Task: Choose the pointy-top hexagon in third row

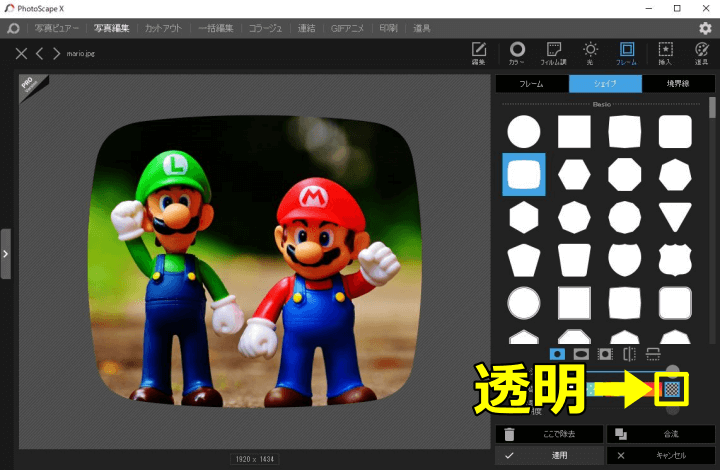Action: 523,217
